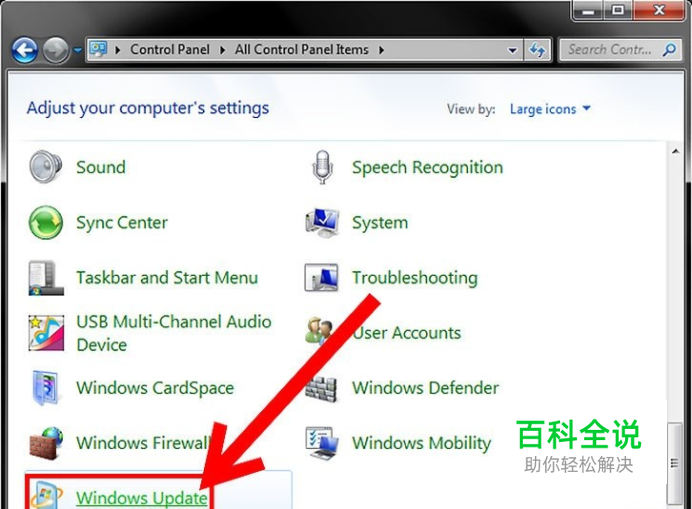Open Speech Recognition link

point(428,168)
